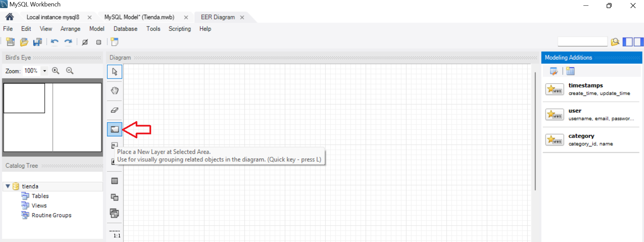Open the Model menu

97,29
